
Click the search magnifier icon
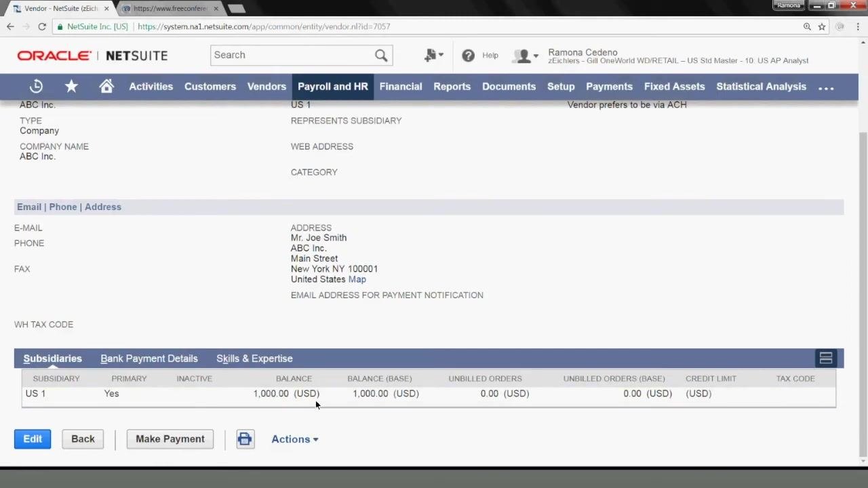(x=381, y=55)
